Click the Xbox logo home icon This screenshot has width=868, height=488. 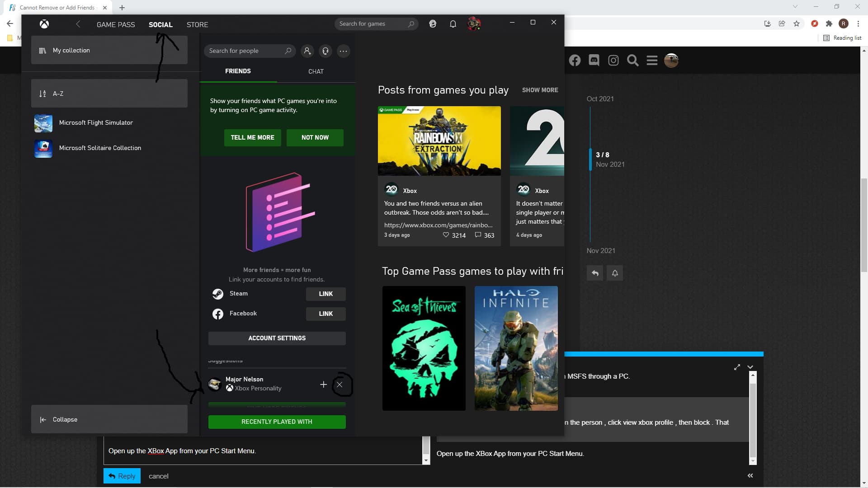pyautogui.click(x=44, y=24)
